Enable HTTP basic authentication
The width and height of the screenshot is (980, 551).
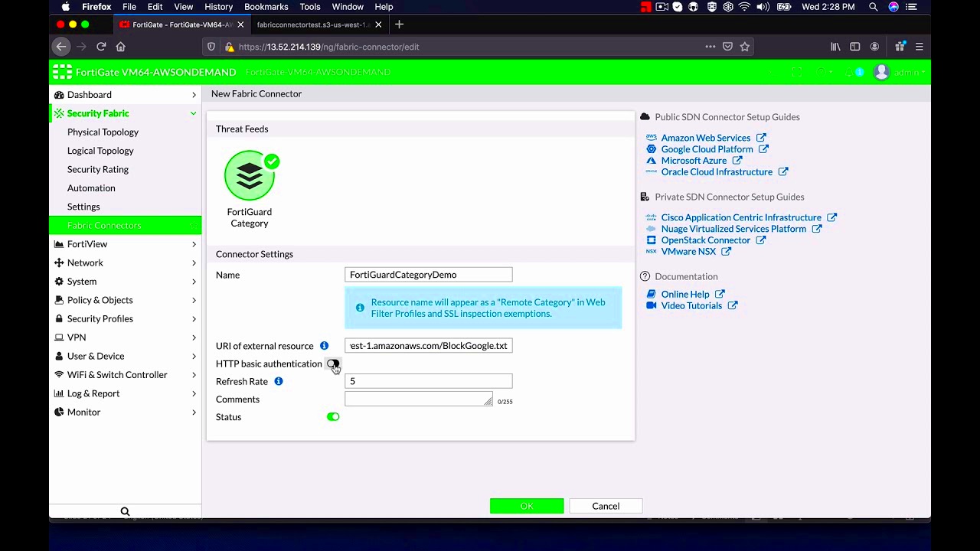pos(333,364)
